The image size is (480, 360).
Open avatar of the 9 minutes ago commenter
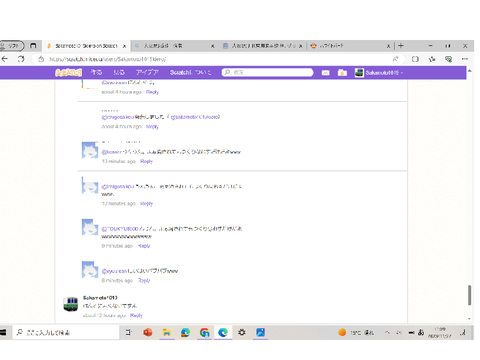point(90,227)
